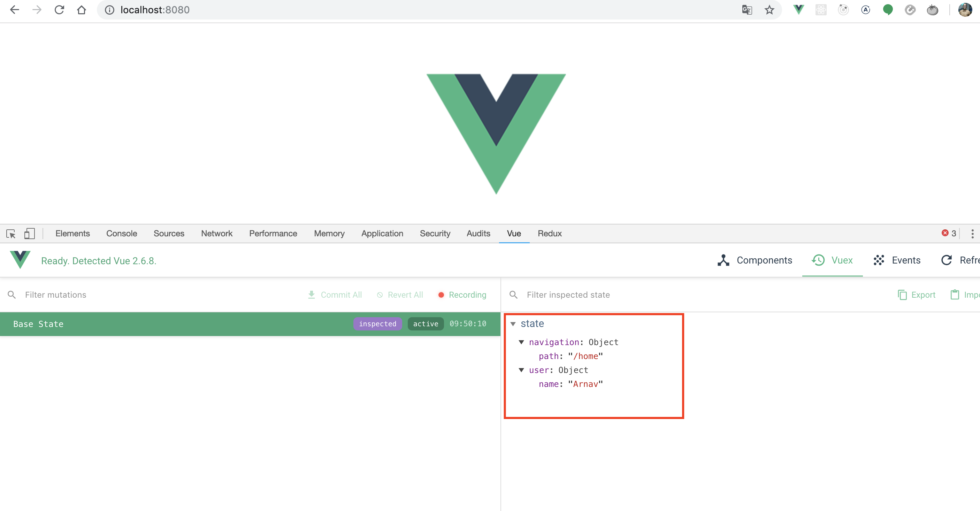Switch to the Components view in Vue devtools
Screen dimensions: 980x511
point(755,260)
